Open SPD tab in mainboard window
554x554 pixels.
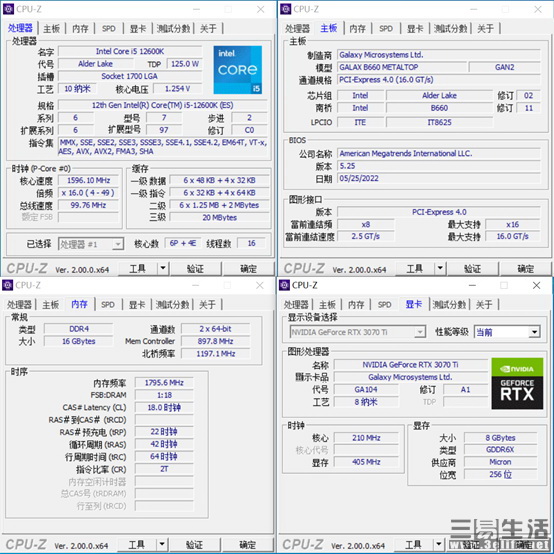[386, 29]
